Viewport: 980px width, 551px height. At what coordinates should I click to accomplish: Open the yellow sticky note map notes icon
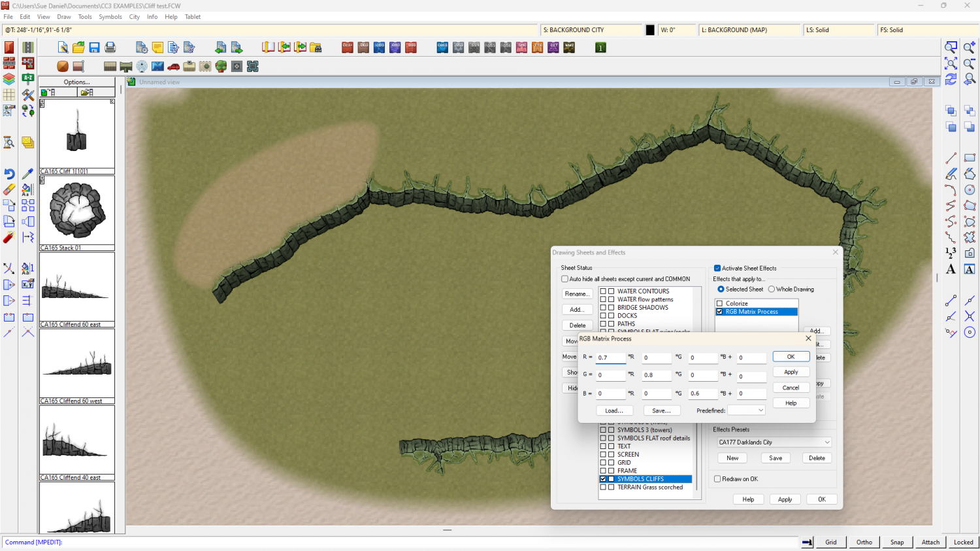[x=157, y=48]
